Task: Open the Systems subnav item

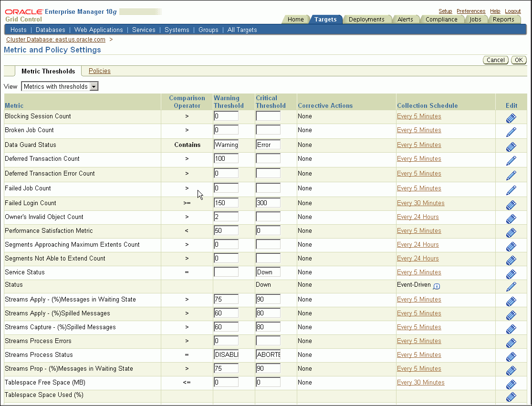Action: tap(177, 30)
